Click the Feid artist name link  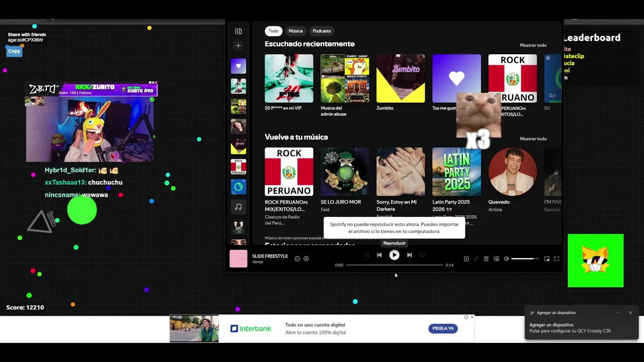(325, 210)
